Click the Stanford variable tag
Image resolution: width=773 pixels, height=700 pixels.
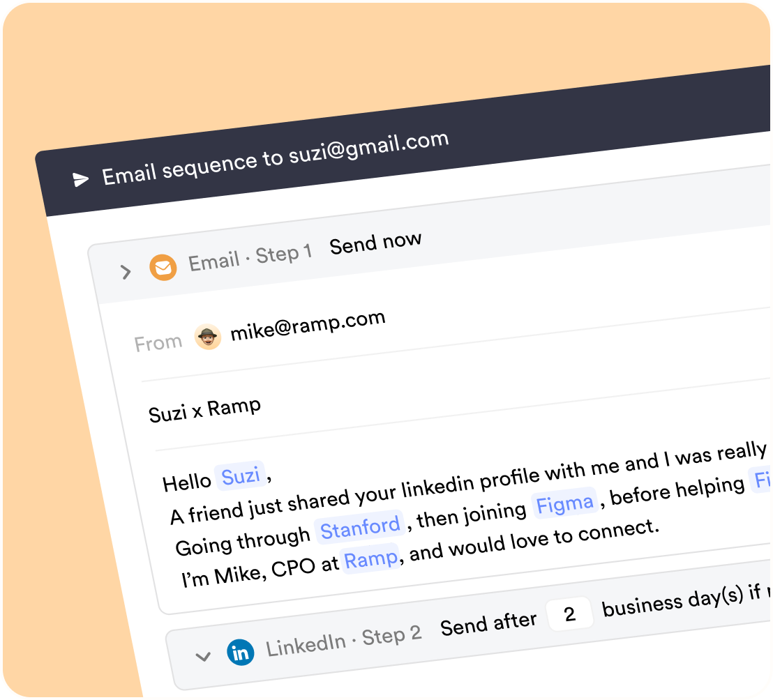360,528
